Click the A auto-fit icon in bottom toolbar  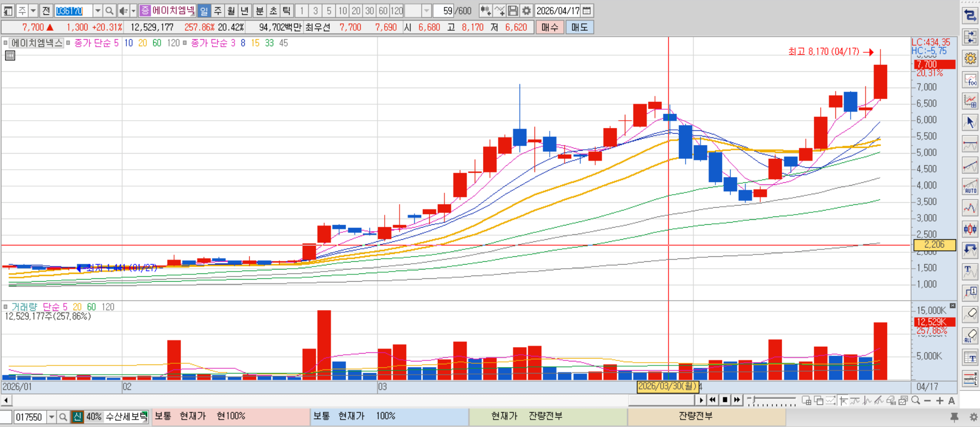[x=951, y=400]
